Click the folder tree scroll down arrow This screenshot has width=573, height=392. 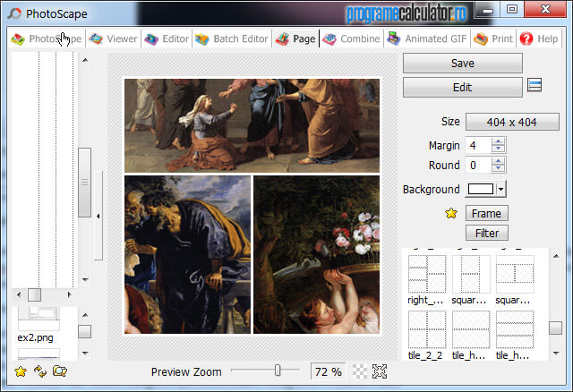coord(85,280)
